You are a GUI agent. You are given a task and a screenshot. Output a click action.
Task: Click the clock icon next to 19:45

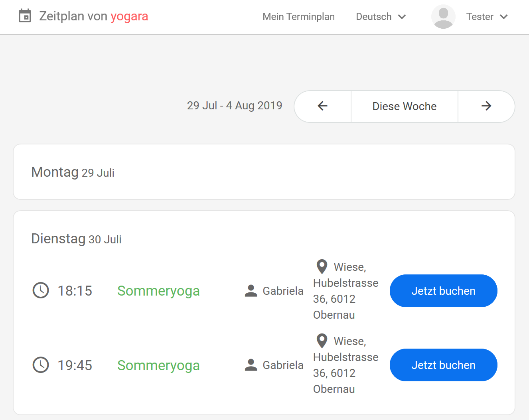click(x=41, y=365)
